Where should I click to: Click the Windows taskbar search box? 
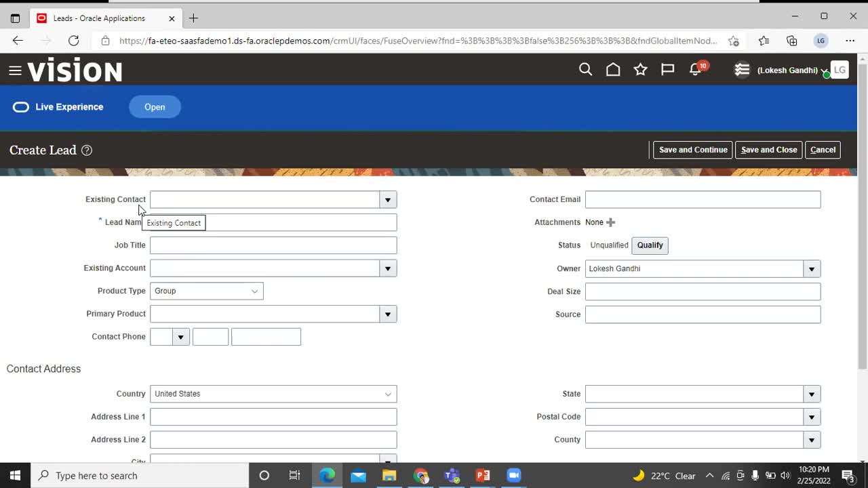[x=140, y=475]
